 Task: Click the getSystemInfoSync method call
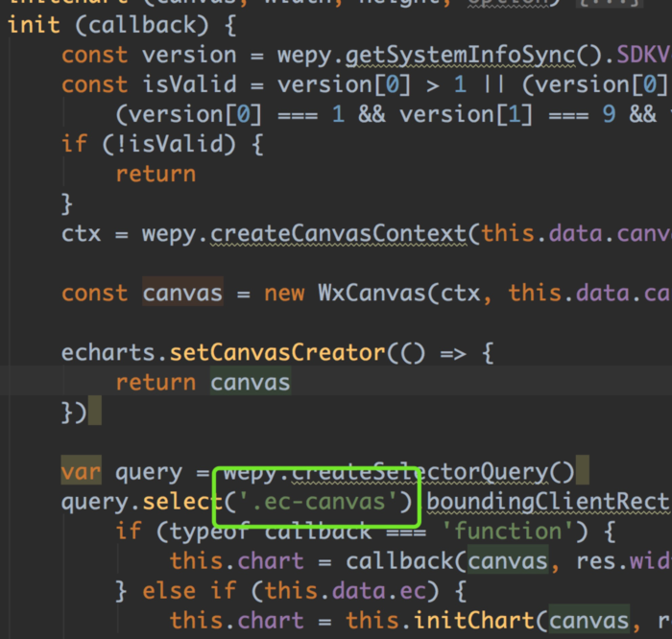coord(461,55)
